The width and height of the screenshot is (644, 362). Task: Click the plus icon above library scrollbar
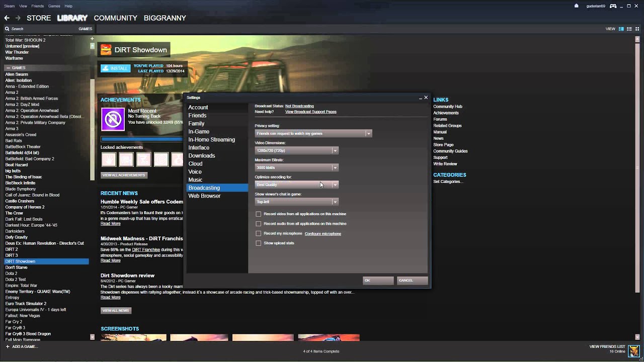click(92, 39)
